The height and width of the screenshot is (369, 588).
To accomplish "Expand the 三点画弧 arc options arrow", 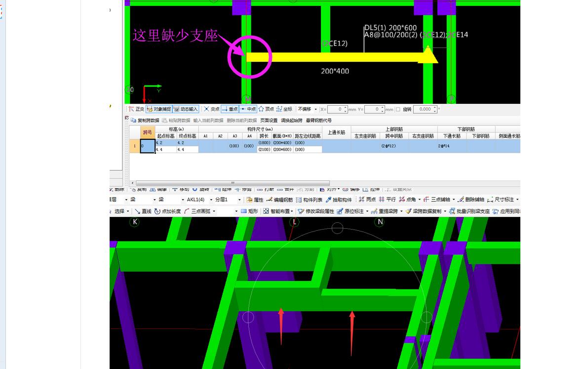I will (214, 211).
